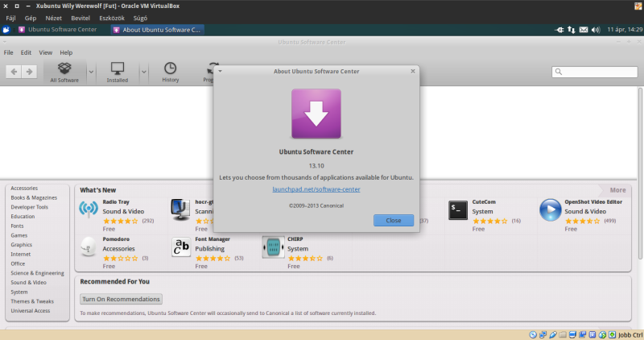Select Education category
Image resolution: width=644 pixels, height=340 pixels.
pos(23,216)
